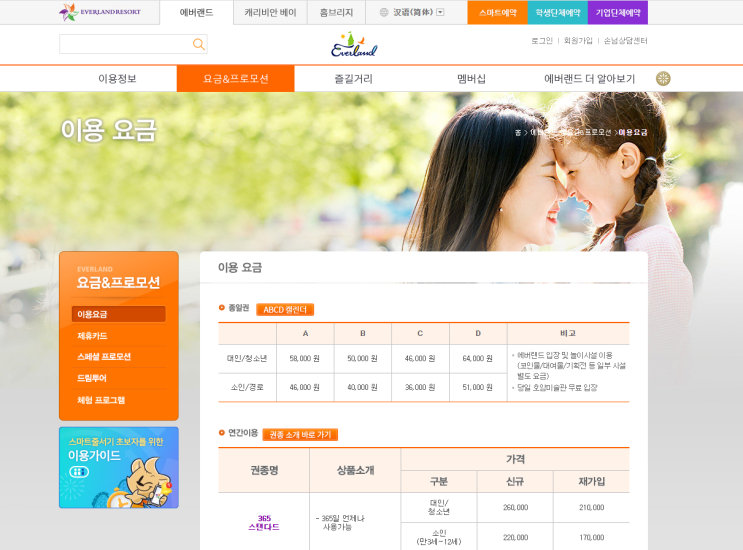Click the 365 스탠다드 ticket name
743x550 pixels.
click(x=264, y=523)
